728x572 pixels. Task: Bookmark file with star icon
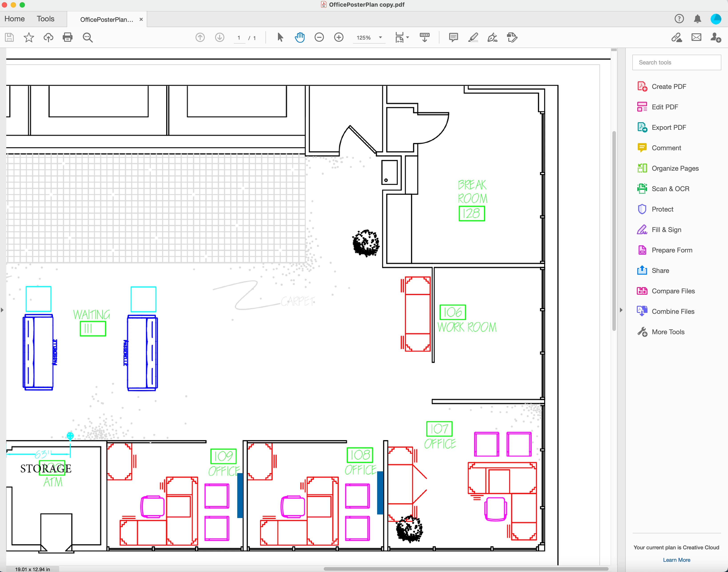click(29, 38)
